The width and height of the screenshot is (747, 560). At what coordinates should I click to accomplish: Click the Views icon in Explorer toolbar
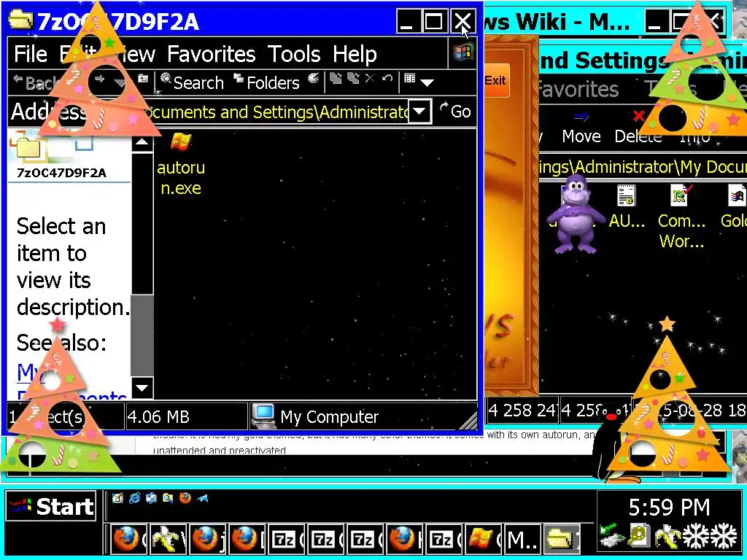click(x=410, y=78)
